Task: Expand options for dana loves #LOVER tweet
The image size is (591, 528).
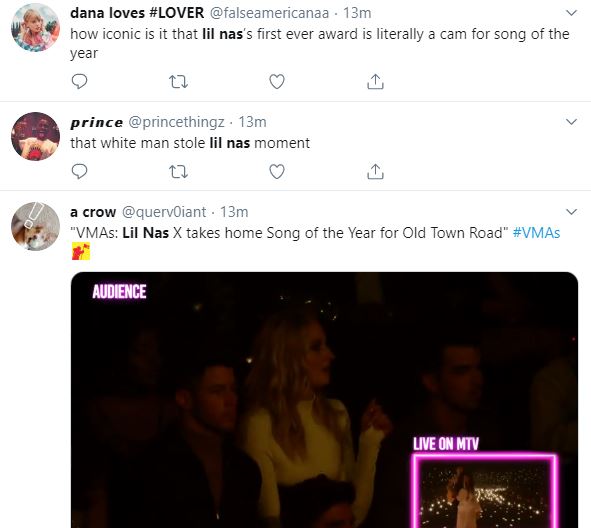Action: [x=571, y=13]
